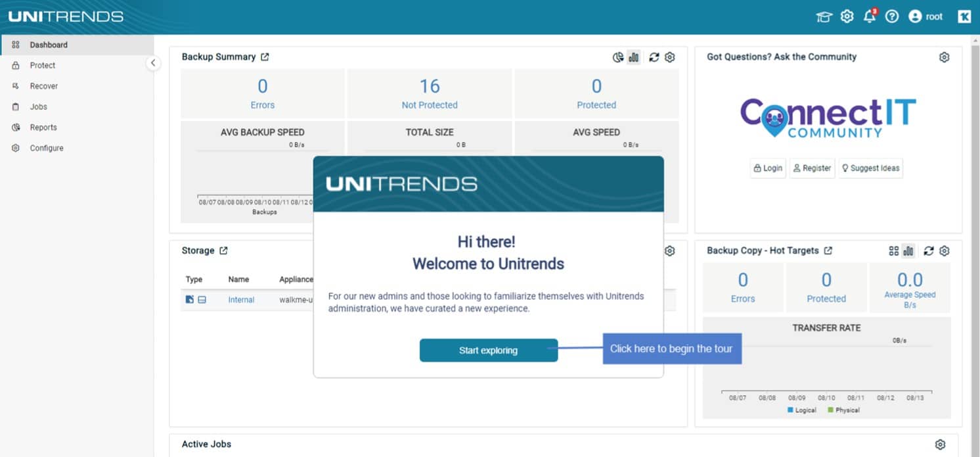Click Start exploring button
The height and width of the screenshot is (457, 980).
pos(489,350)
